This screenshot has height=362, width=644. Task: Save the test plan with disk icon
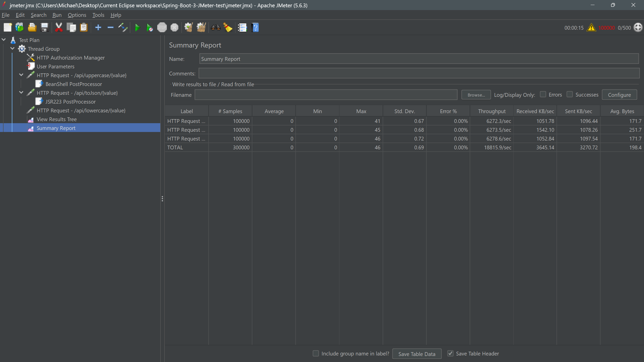point(45,27)
